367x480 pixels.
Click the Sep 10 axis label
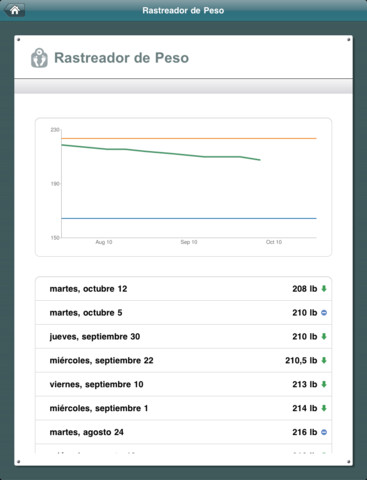[189, 242]
